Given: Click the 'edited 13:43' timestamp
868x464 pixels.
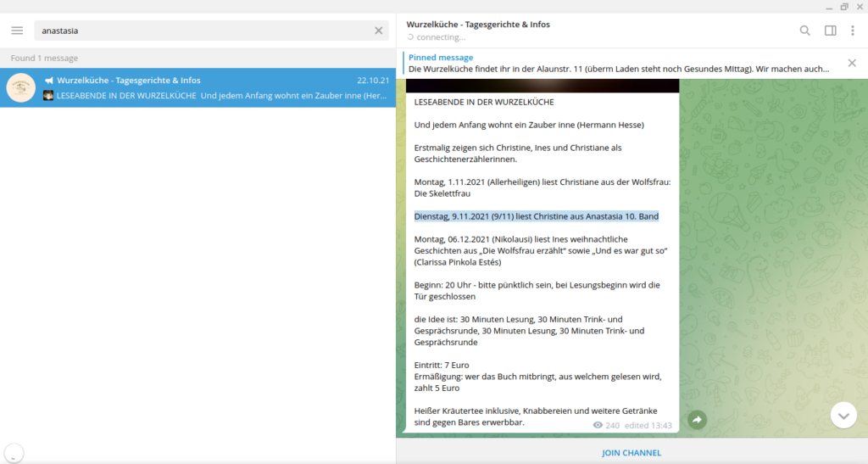Looking at the screenshot, I should [x=648, y=425].
